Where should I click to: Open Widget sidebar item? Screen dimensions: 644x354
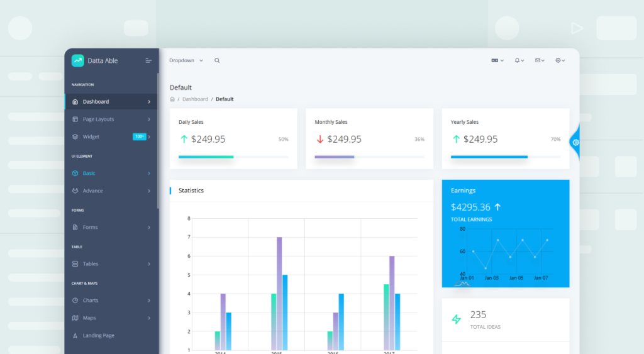(111, 136)
